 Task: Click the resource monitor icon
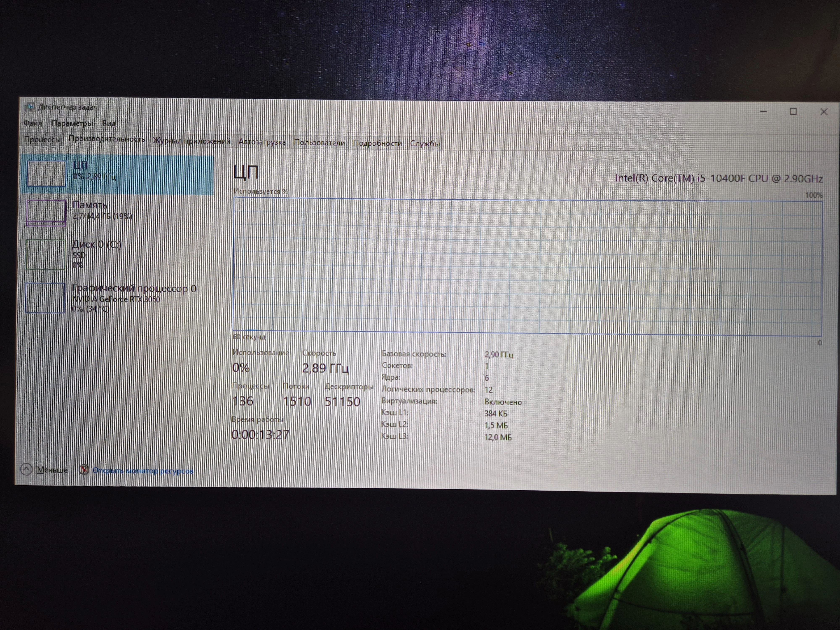[84, 470]
